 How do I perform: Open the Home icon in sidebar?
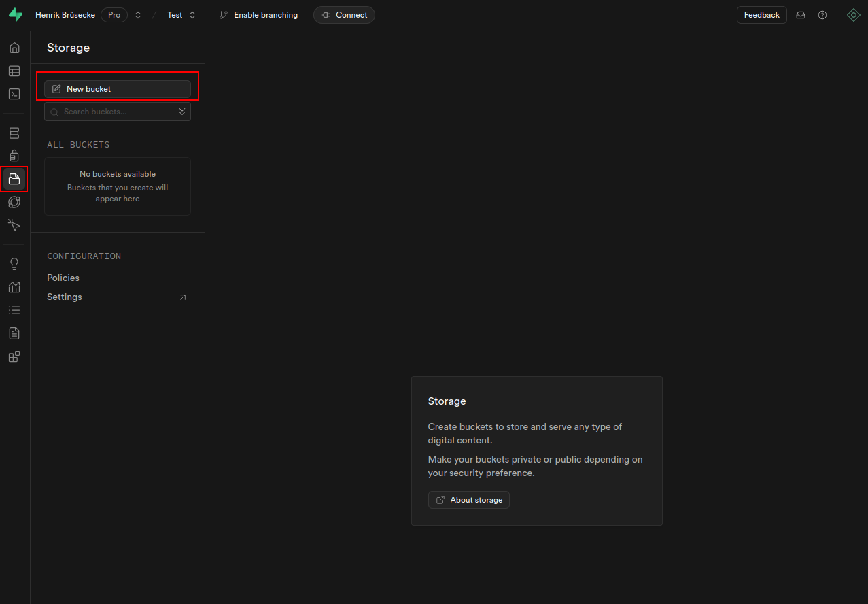(14, 48)
